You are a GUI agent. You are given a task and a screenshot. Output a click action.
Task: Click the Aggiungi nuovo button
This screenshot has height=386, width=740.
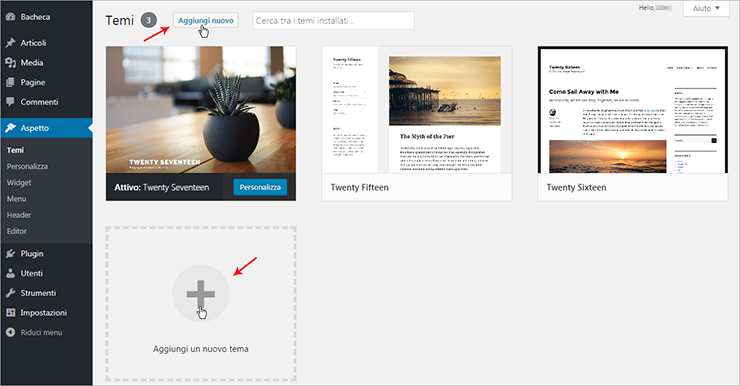coord(206,20)
